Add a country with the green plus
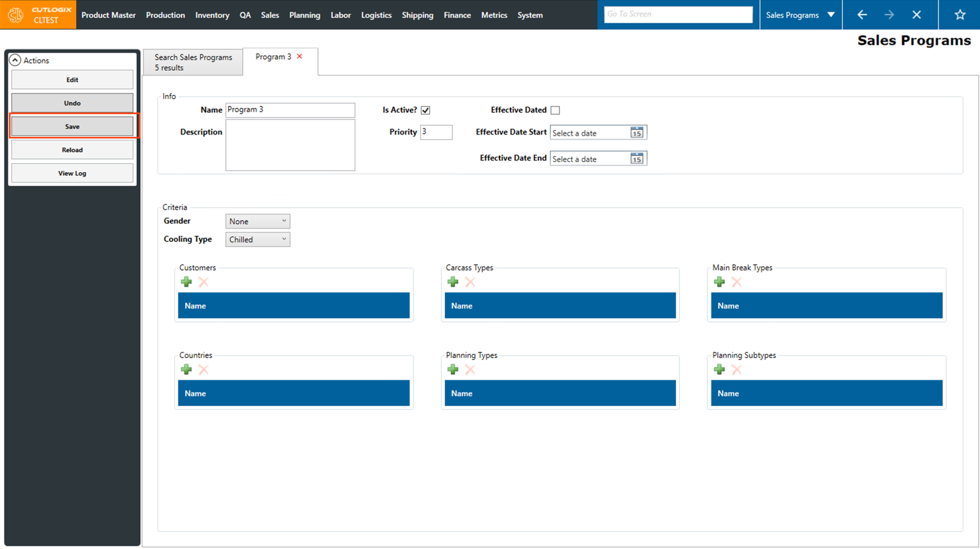Viewport: 980px width, 549px height. pyautogui.click(x=186, y=370)
